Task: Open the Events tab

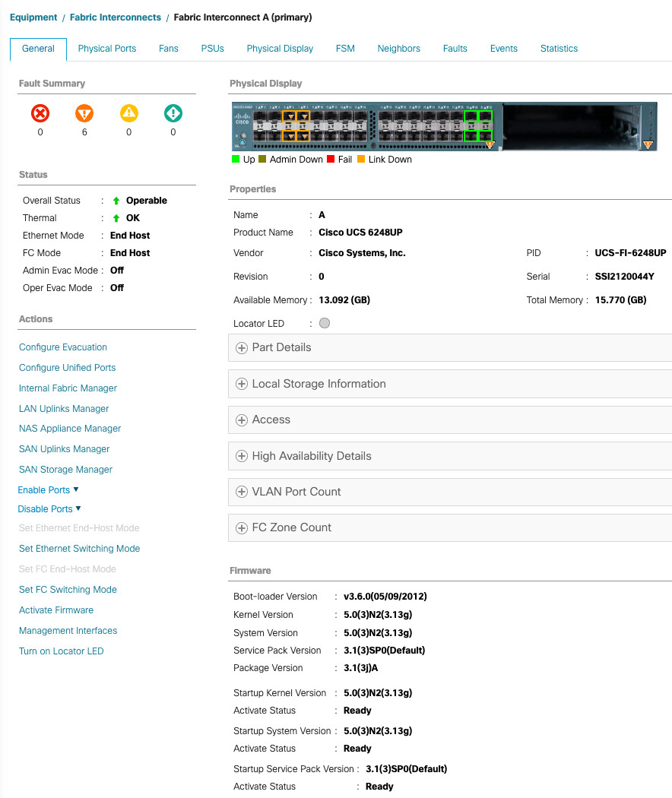Action: tap(503, 49)
